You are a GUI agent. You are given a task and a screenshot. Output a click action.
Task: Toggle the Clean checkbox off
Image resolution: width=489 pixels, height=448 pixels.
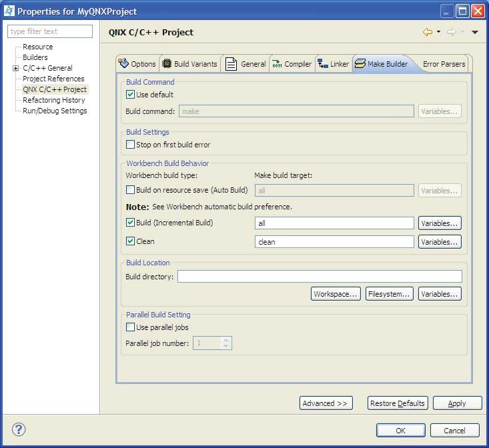click(131, 241)
